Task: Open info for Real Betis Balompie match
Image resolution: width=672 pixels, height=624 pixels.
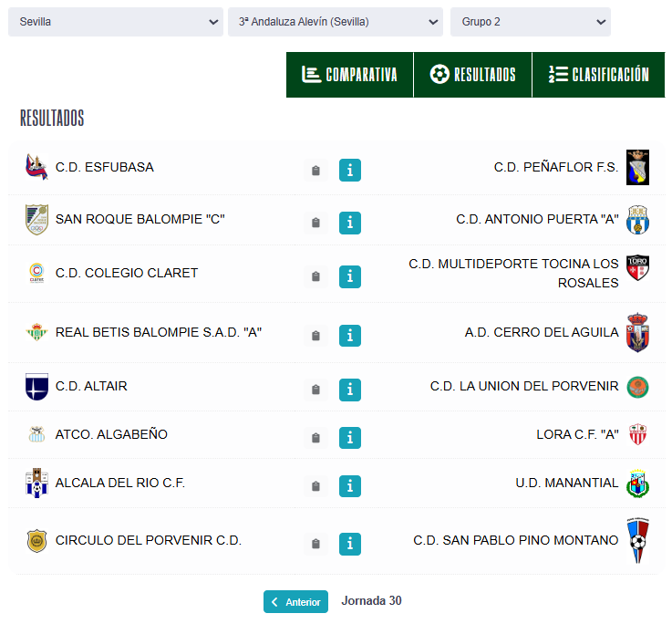Action: [x=350, y=336]
